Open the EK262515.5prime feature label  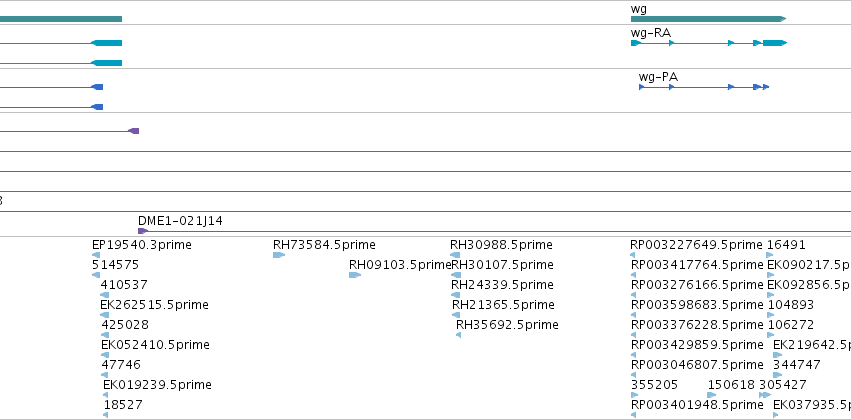click(x=154, y=305)
